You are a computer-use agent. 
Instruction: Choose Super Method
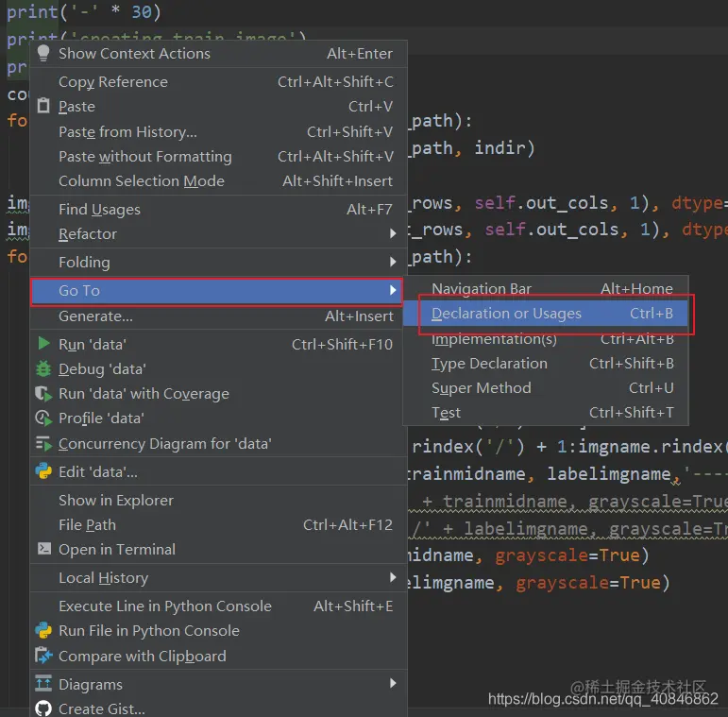click(x=546, y=387)
